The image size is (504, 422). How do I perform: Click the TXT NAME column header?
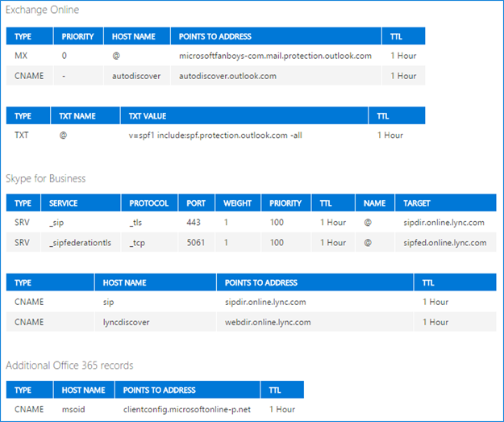[x=77, y=116]
